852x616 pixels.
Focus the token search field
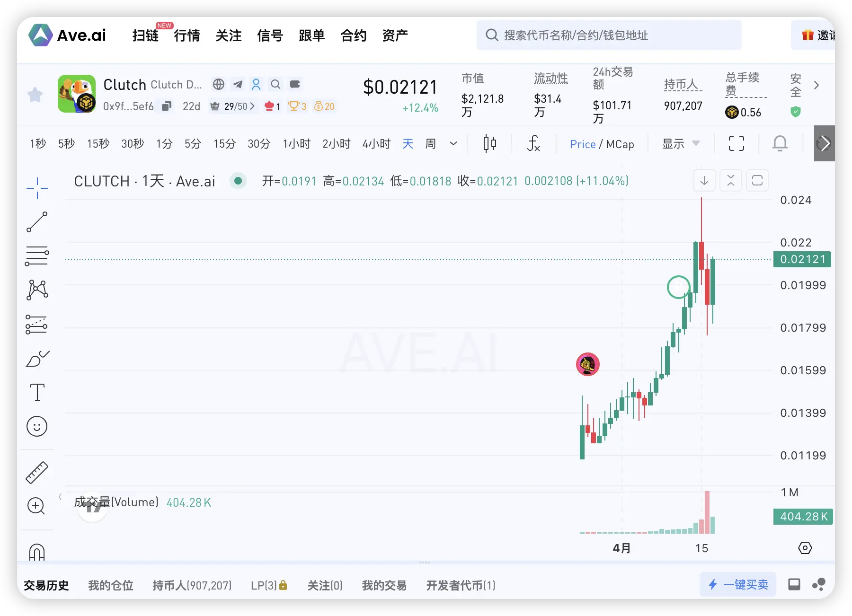coord(609,35)
